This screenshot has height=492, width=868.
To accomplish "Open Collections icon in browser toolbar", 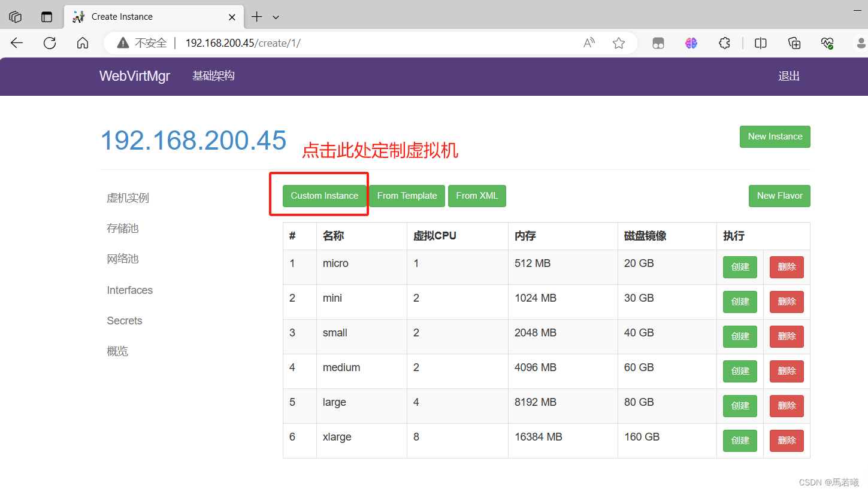I will pyautogui.click(x=794, y=43).
